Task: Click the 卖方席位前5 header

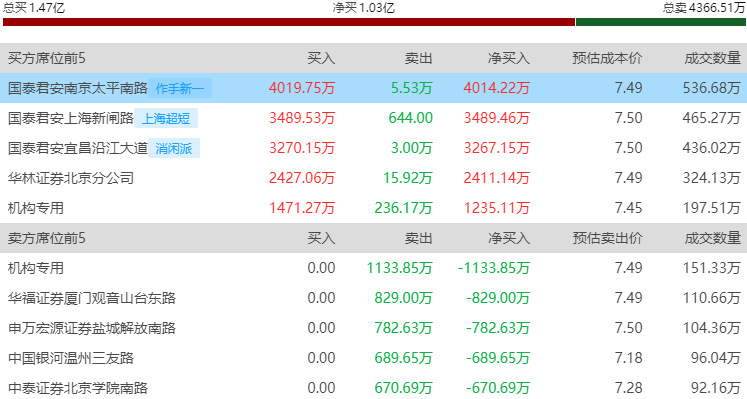Action: [47, 238]
